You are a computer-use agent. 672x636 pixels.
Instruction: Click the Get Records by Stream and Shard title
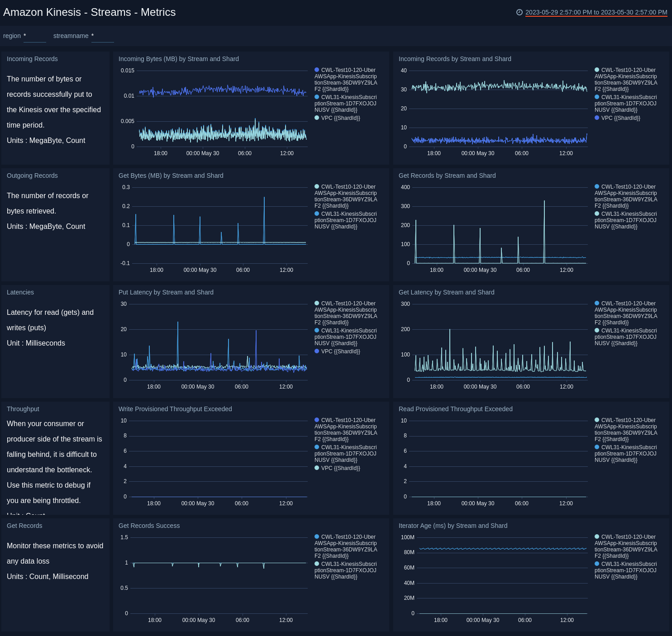tap(447, 176)
